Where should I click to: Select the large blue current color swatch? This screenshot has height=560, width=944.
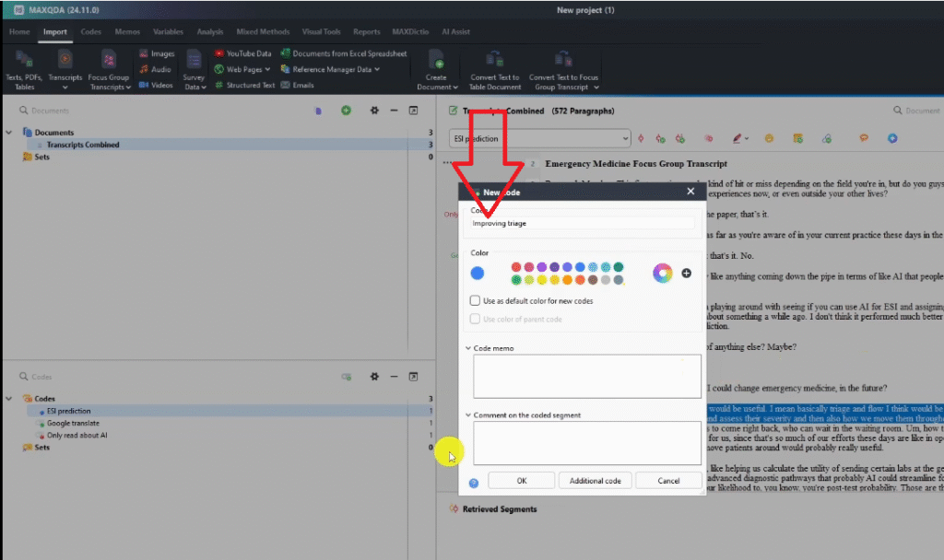(478, 274)
